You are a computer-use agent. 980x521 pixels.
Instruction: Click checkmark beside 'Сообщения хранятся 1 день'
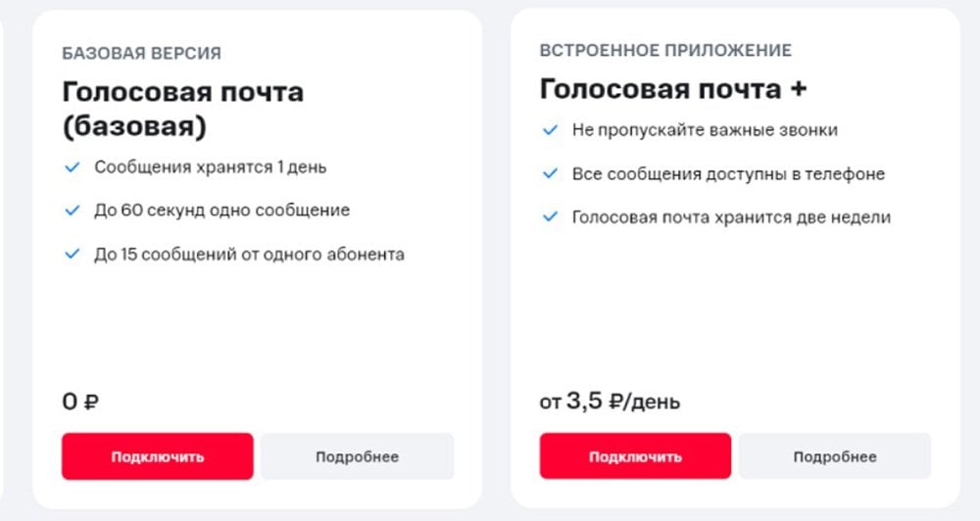[x=73, y=167]
